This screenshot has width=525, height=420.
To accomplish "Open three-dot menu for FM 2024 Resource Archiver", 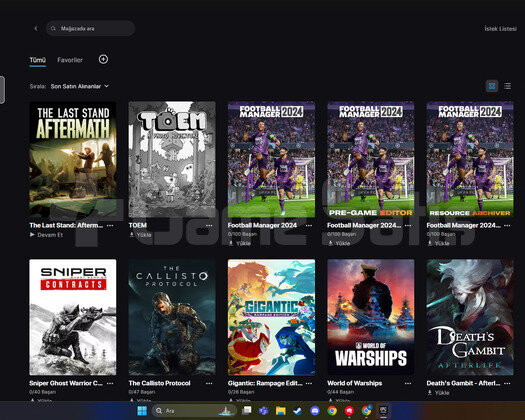I will pyautogui.click(x=507, y=225).
